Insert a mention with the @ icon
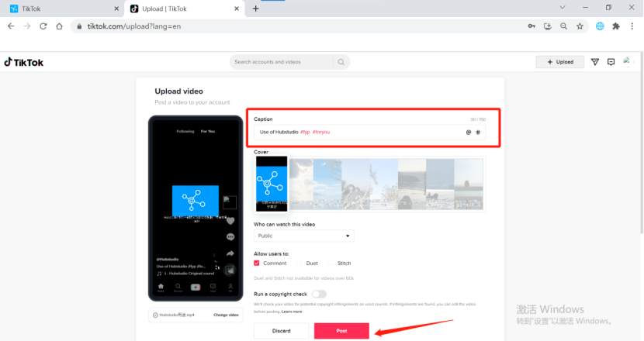The height and width of the screenshot is (341, 644). click(468, 132)
